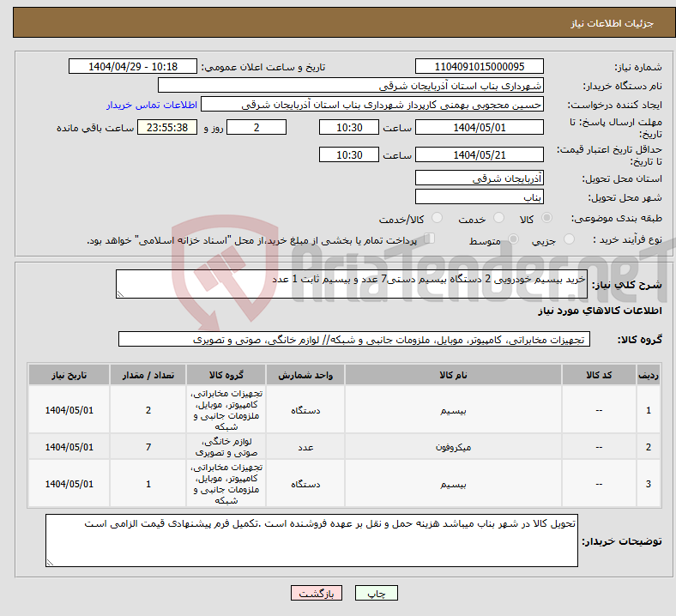This screenshot has height=616, width=676.
Task: Click the تعداد / مقدار column header
Action: (148, 375)
